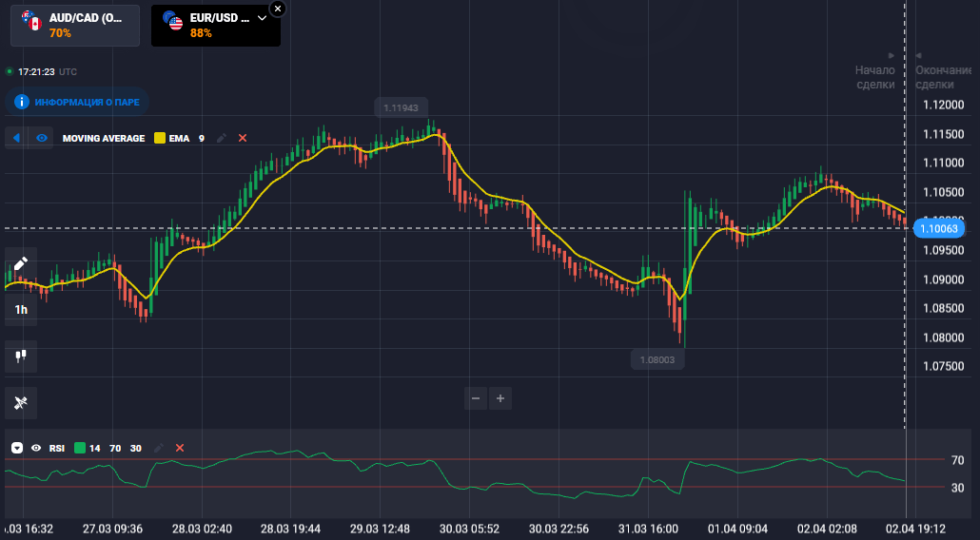The image size is (980, 540).
Task: Open the indicators compass icon
Action: point(21,403)
